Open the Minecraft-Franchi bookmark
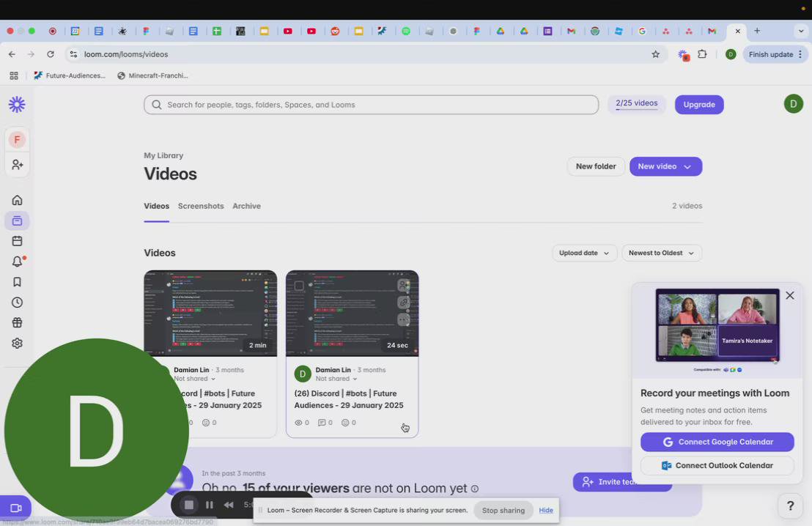Image resolution: width=812 pixels, height=526 pixels. click(152, 75)
